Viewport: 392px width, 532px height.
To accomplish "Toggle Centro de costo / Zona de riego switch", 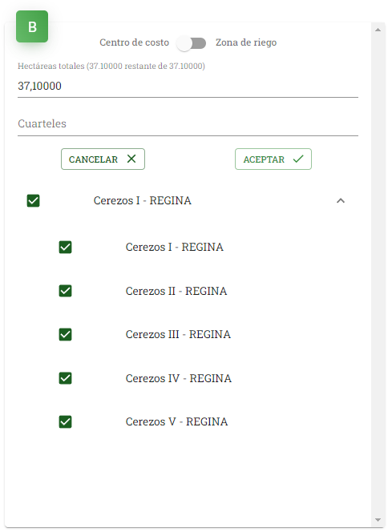I will point(192,43).
